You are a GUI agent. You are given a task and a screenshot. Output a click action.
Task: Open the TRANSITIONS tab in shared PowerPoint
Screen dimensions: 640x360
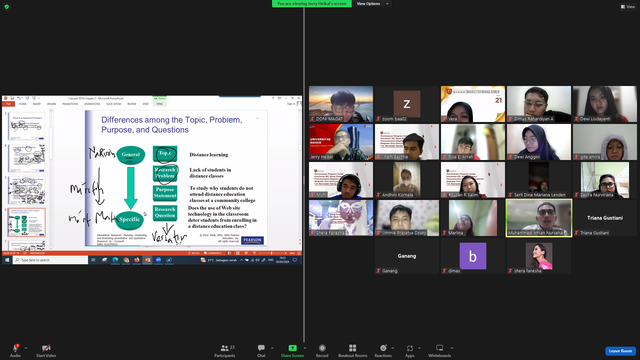(x=70, y=104)
